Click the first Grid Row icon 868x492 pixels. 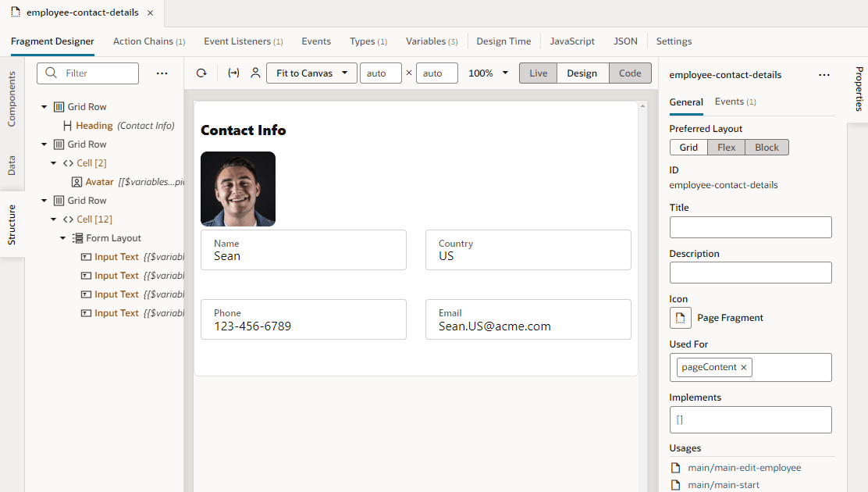click(59, 107)
